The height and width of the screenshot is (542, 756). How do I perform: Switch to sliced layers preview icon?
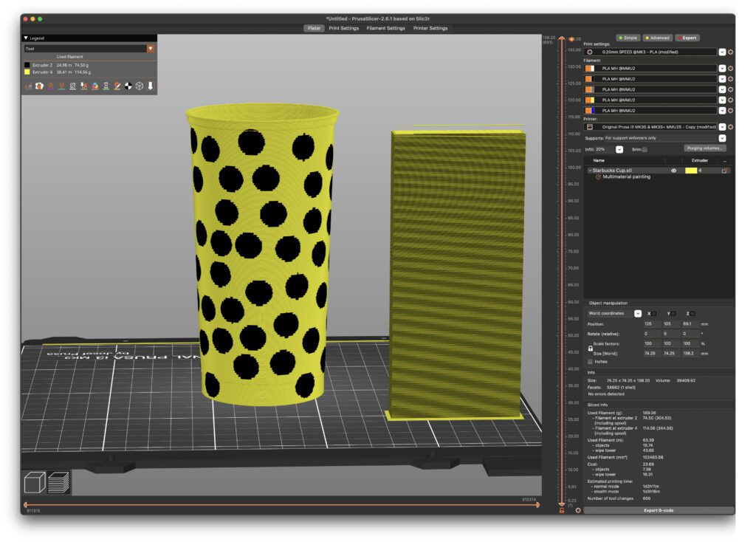[x=59, y=484]
